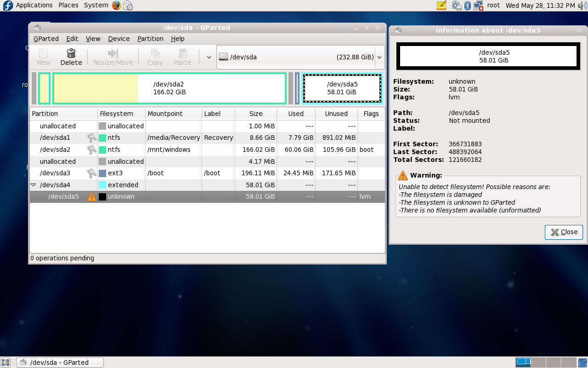This screenshot has height=368, width=588.
Task: Click the Resize/Move toolbar icon
Action: pyautogui.click(x=113, y=53)
